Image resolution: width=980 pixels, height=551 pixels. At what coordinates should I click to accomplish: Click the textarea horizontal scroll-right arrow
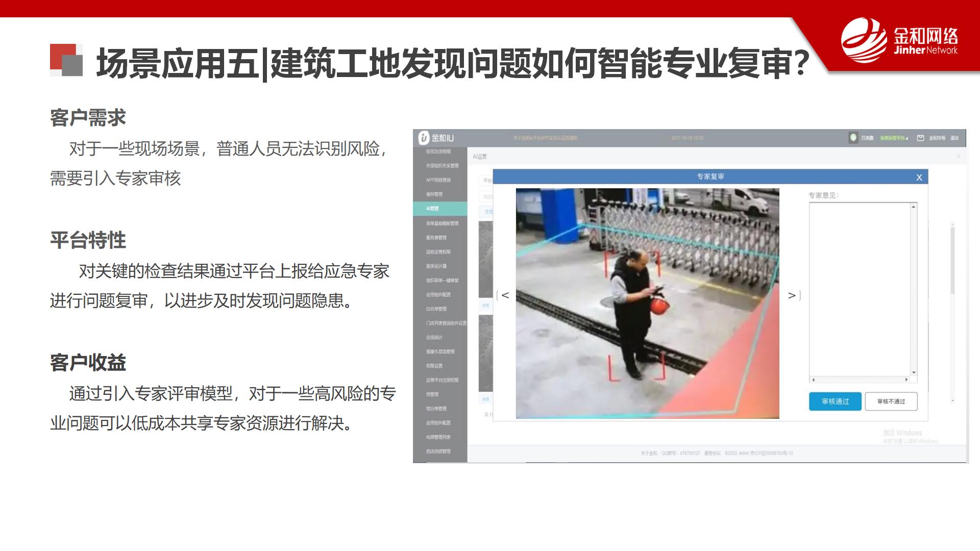(906, 380)
